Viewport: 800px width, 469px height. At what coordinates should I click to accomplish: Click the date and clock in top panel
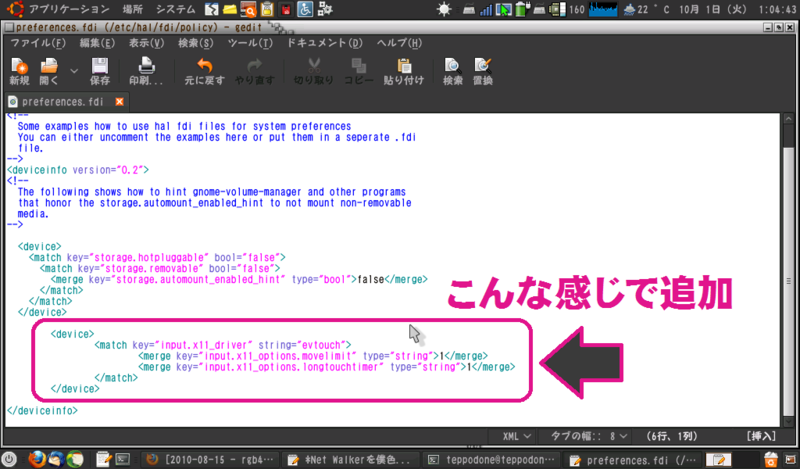click(737, 9)
